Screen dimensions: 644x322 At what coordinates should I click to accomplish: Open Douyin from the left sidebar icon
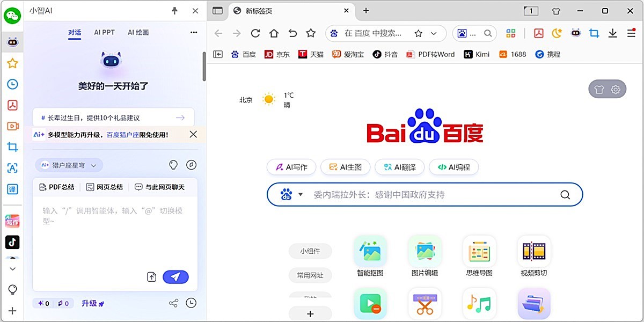click(x=12, y=243)
